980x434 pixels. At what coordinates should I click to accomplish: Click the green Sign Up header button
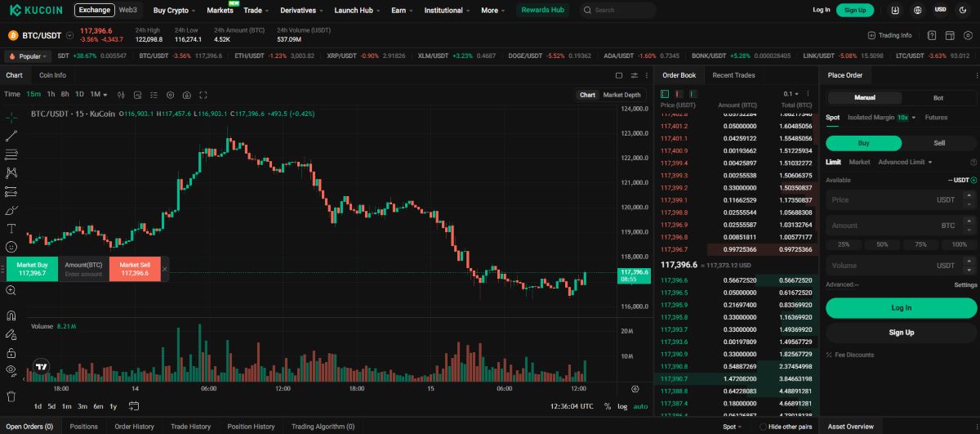pos(855,10)
